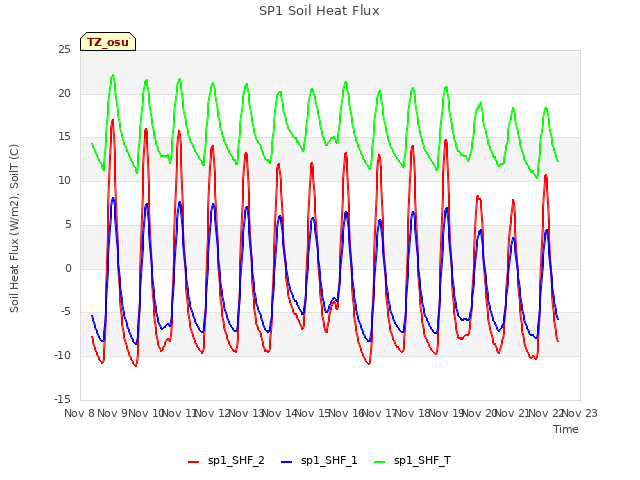Viewport: 640px width, 480px height.
Task: Click the Time x-axis title
Action: pos(566,429)
